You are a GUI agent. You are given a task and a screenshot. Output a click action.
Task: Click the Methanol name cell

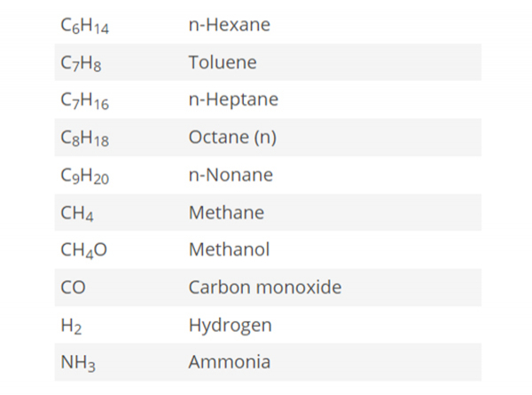[x=229, y=250]
